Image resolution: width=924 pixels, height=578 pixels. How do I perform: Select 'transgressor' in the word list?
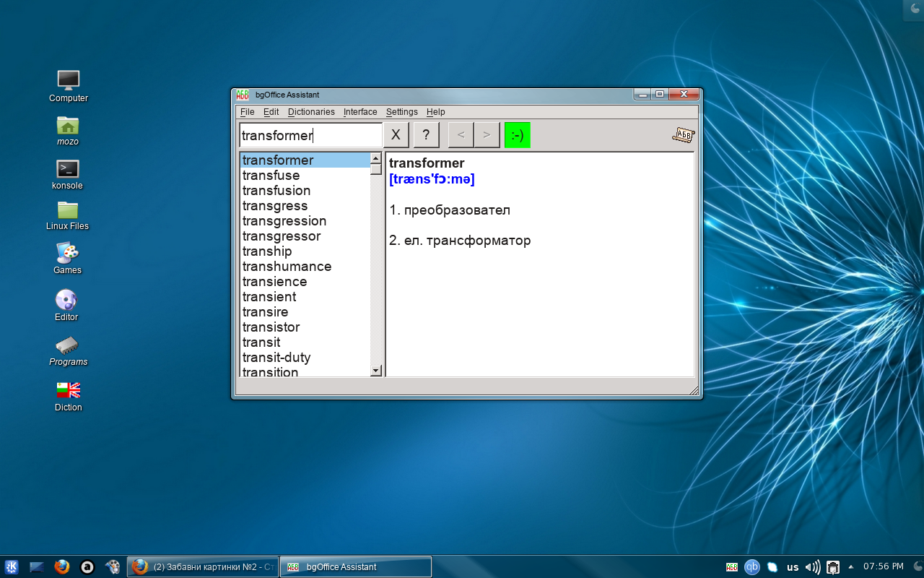pos(305,236)
